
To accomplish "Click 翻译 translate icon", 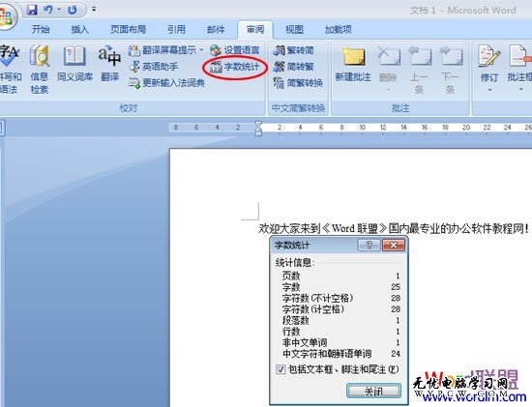I will (x=109, y=65).
